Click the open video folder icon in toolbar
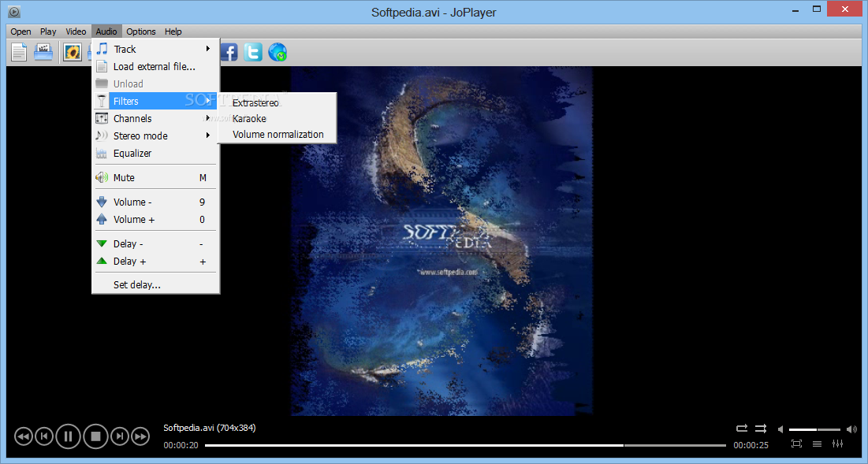 (43, 52)
